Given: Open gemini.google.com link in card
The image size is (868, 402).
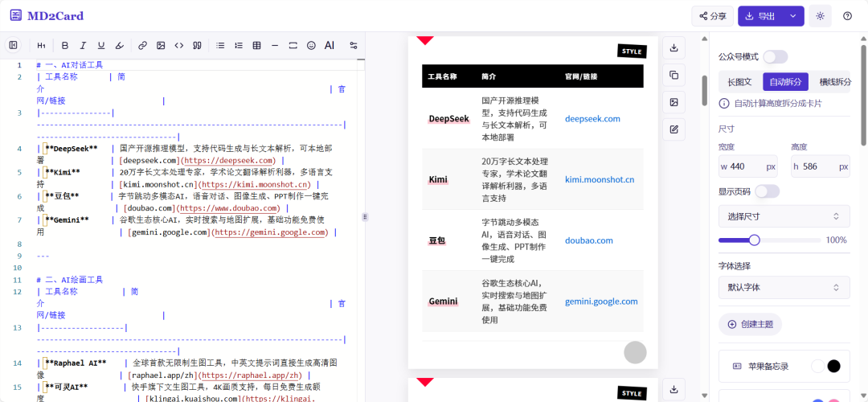Looking at the screenshot, I should point(601,301).
